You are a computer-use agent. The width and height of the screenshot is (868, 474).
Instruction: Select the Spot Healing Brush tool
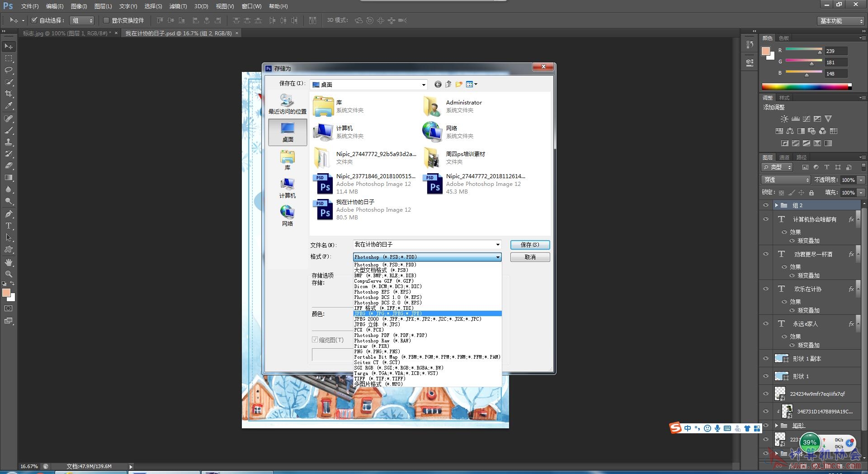[9, 118]
